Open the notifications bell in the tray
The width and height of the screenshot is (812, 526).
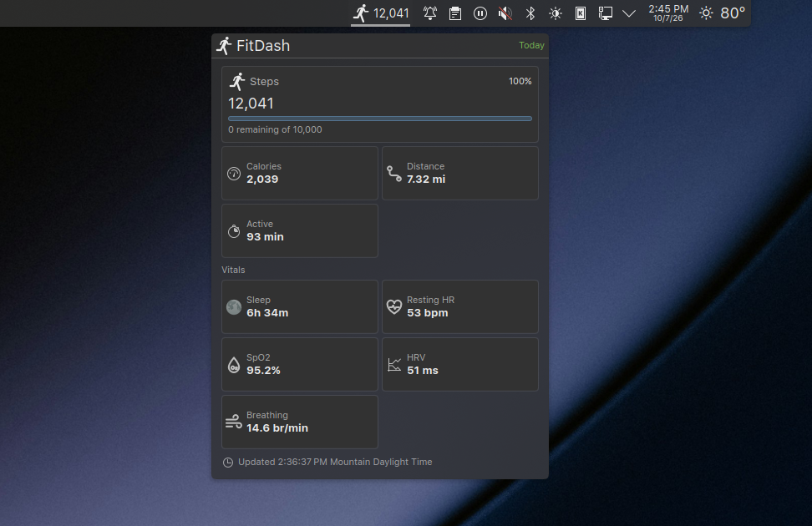pyautogui.click(x=430, y=13)
